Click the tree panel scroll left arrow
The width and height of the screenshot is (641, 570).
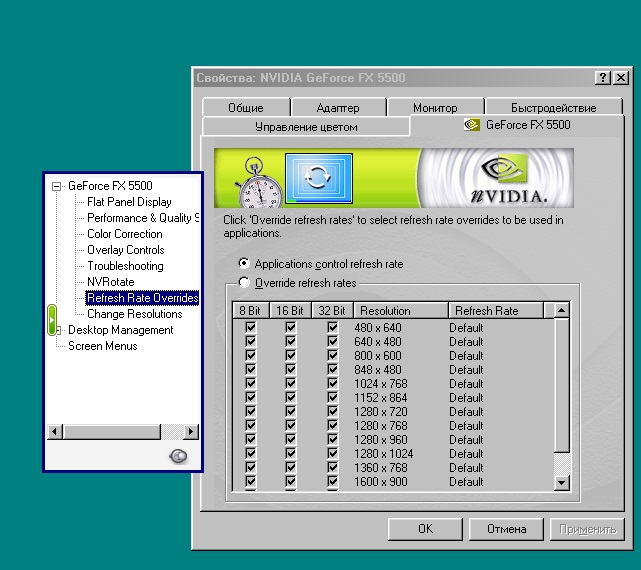55,431
